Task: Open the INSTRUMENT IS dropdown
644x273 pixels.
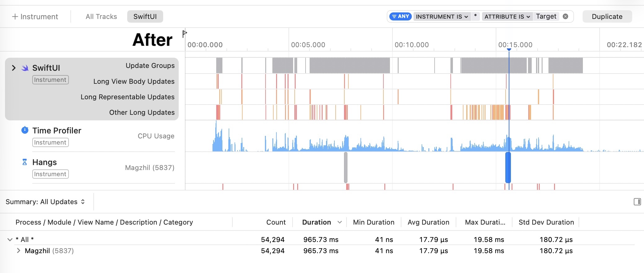Action: pyautogui.click(x=442, y=16)
